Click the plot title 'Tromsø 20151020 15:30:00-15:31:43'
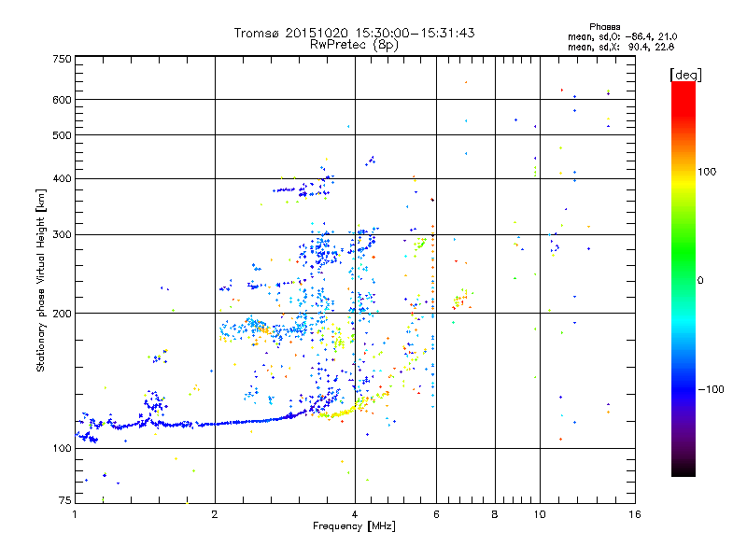The height and width of the screenshot is (560, 747). pyautogui.click(x=355, y=33)
